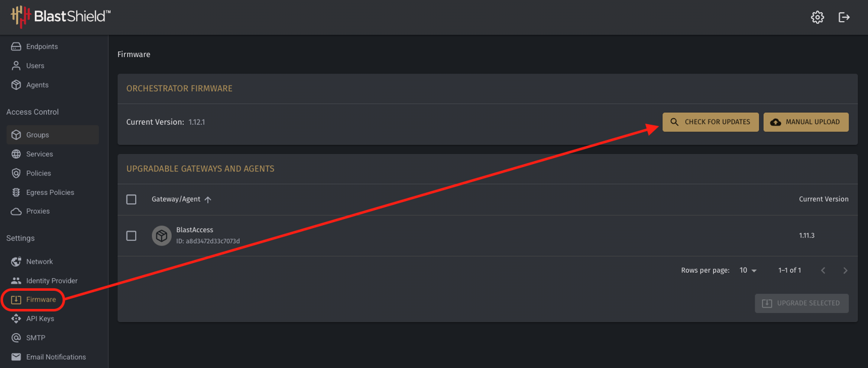
Task: Check the BlastAccess row checkbox
Action: coord(131,236)
